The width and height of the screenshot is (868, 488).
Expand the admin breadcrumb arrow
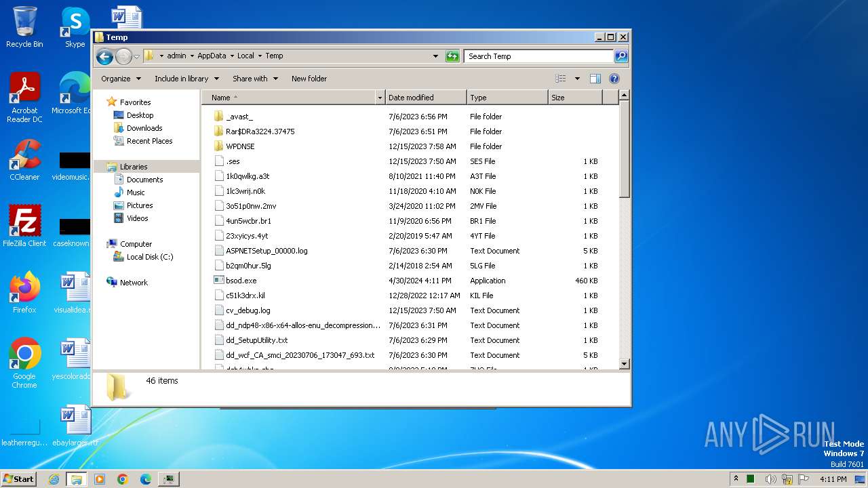tap(192, 56)
